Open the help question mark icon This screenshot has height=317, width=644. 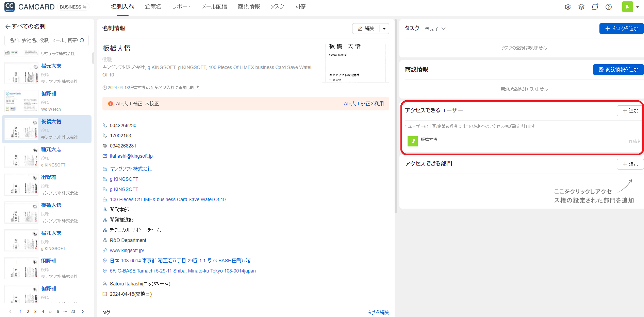click(x=609, y=7)
